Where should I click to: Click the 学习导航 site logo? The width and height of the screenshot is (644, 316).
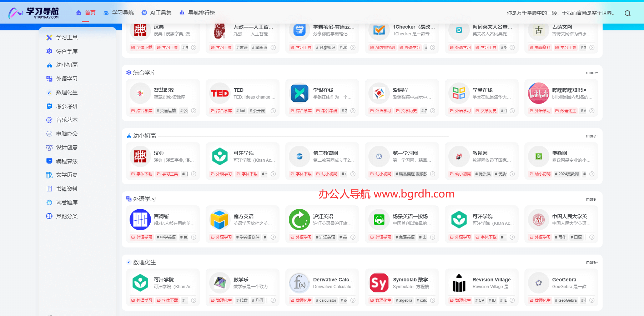pyautogui.click(x=34, y=13)
